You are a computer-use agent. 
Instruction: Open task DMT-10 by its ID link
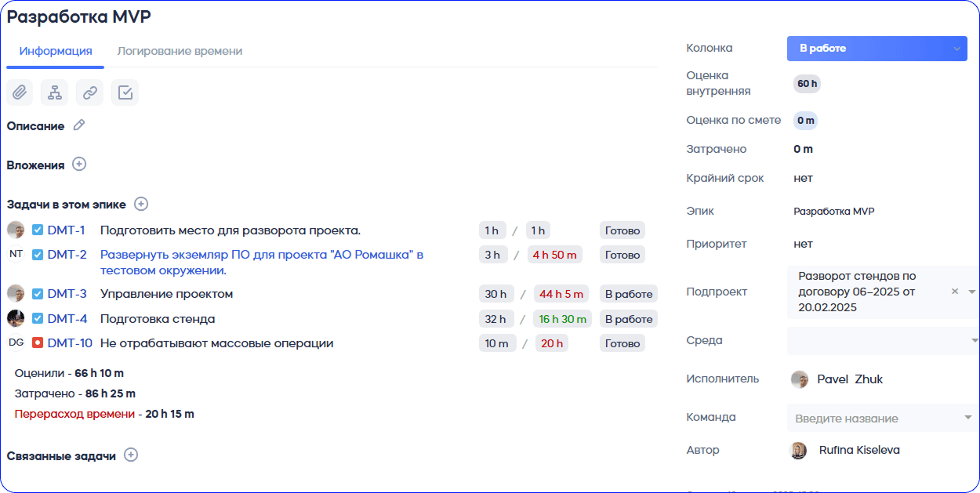point(70,343)
